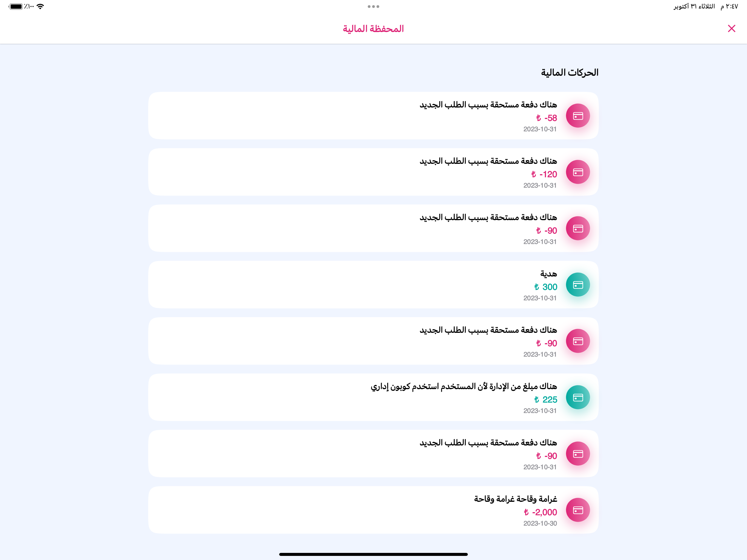Tap the 300 lira amount in gift row
The height and width of the screenshot is (560, 747).
pos(545,287)
